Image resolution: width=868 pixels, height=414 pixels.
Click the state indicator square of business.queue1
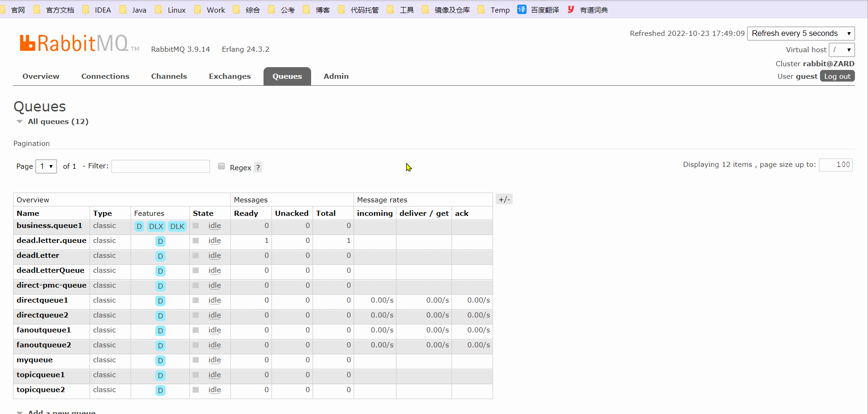coord(196,226)
